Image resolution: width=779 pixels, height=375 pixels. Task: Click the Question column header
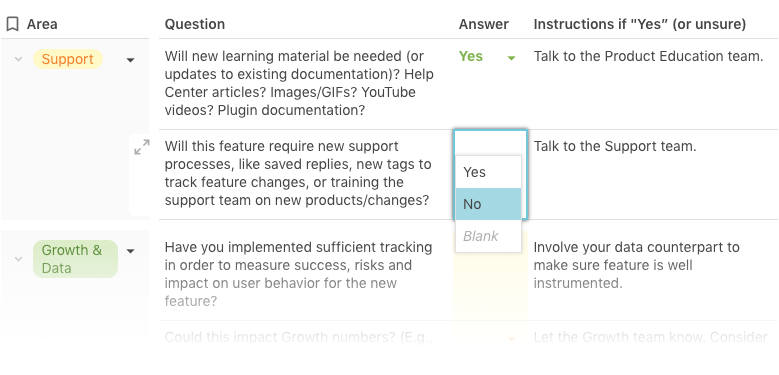pyautogui.click(x=195, y=24)
